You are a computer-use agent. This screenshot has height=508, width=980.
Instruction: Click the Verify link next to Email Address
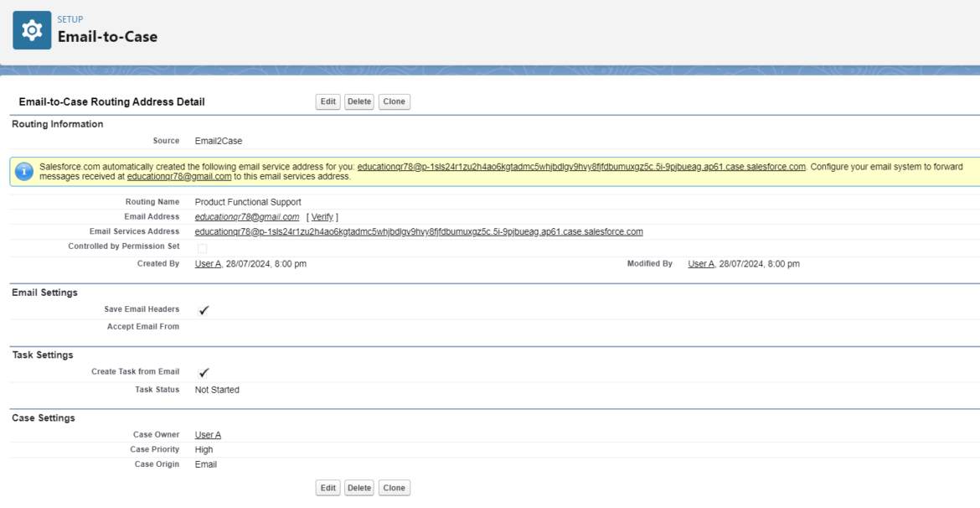[x=322, y=217]
